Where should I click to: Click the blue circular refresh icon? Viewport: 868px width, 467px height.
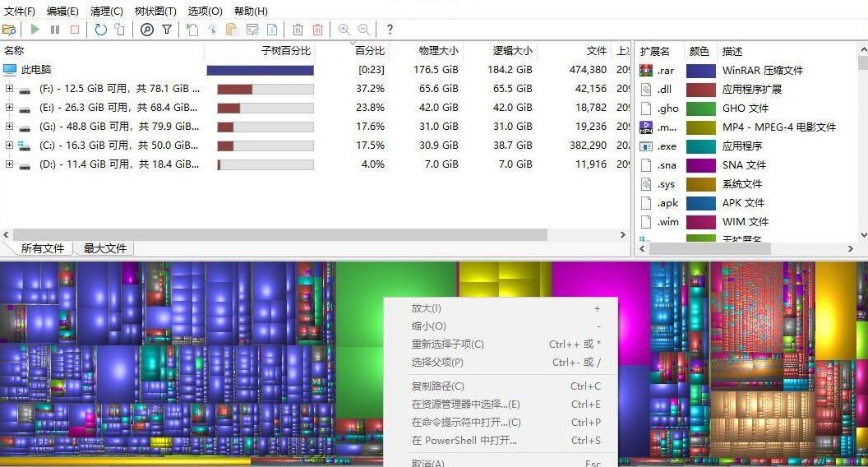point(100,30)
